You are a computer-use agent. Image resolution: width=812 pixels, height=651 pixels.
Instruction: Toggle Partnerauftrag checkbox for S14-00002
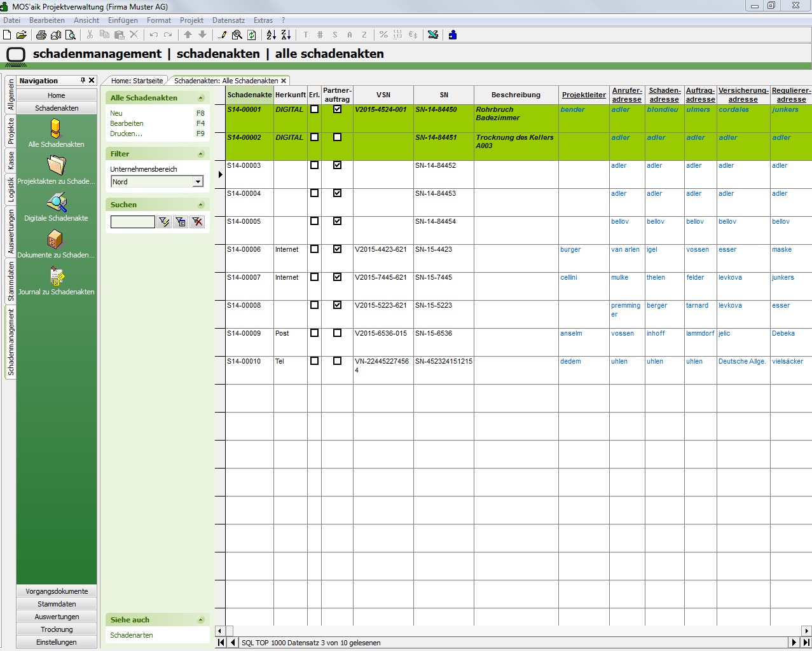[x=337, y=137]
